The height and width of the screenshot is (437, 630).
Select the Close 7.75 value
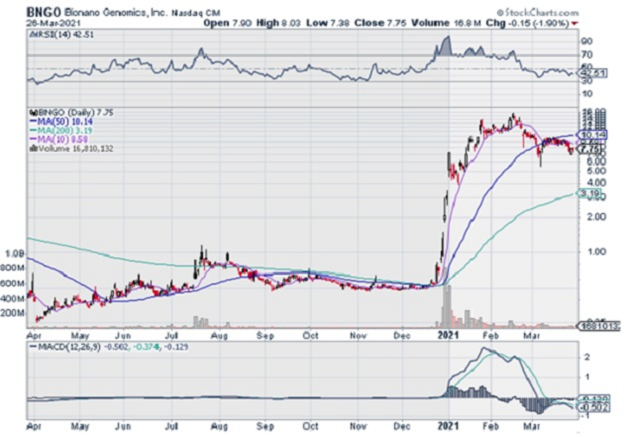coord(380,23)
